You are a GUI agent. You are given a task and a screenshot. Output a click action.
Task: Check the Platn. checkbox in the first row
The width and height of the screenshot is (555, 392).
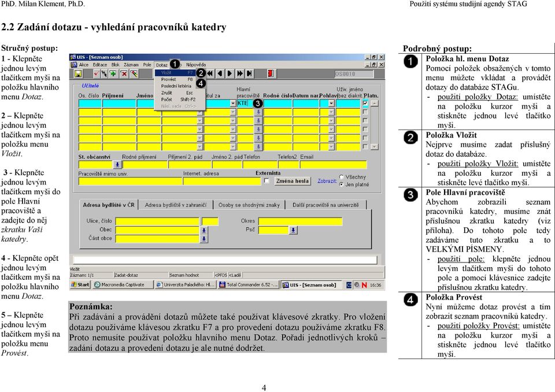click(x=365, y=103)
